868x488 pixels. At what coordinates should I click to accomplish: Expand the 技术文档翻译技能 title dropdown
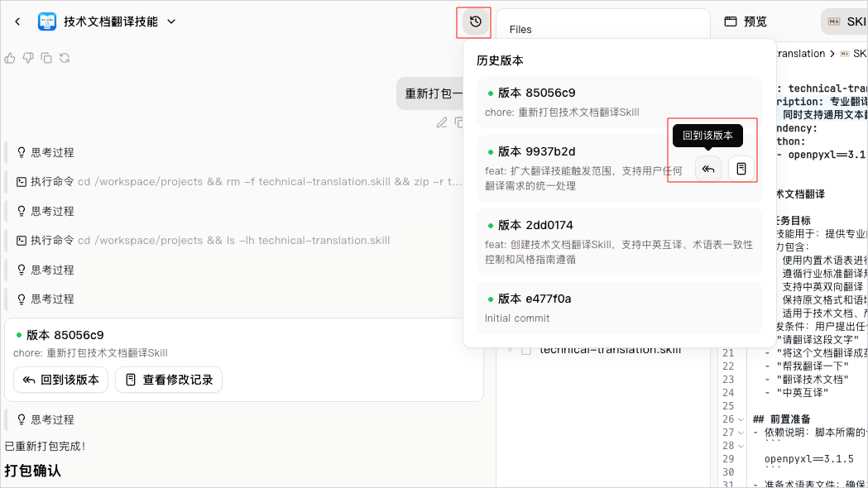(171, 22)
